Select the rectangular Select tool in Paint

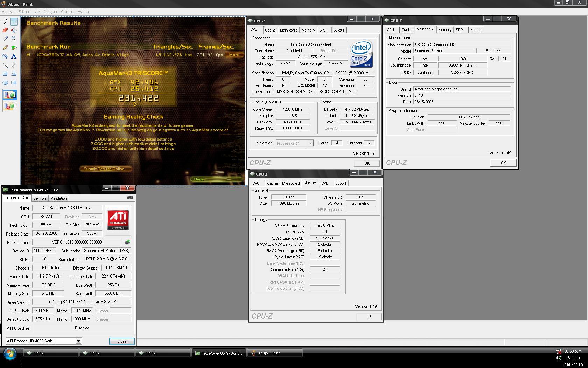(x=14, y=22)
